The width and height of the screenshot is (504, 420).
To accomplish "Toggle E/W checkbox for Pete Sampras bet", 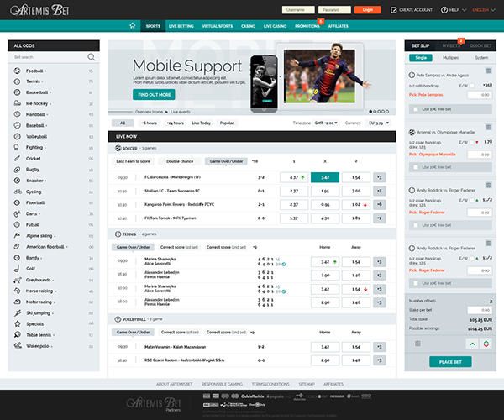I will click(x=472, y=86).
